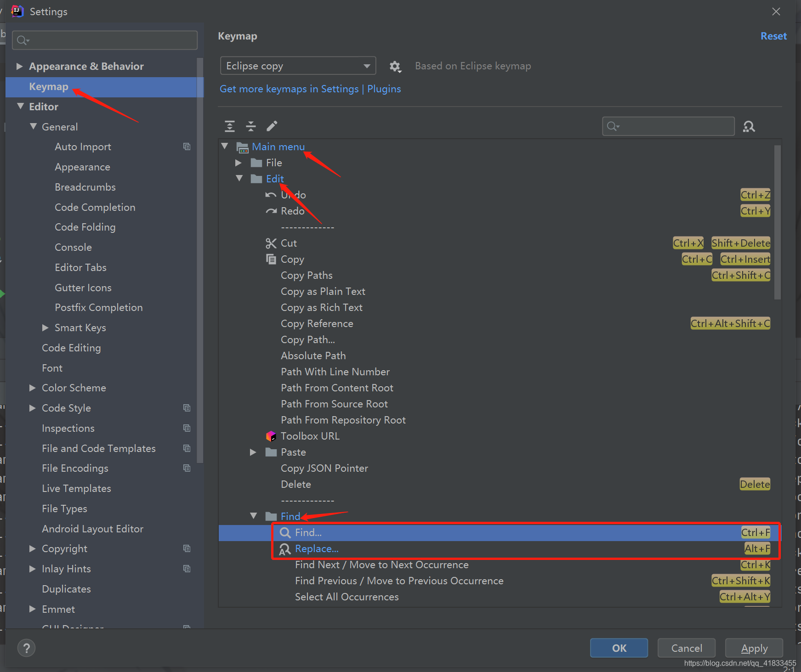801x672 pixels.
Task: Click the Undo action row icon
Action: 271,195
